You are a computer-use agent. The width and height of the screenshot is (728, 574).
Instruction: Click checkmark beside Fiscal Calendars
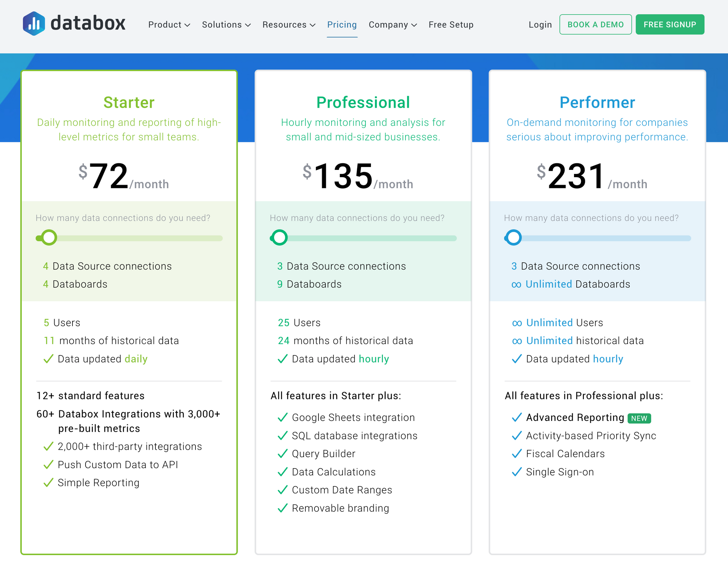tap(517, 454)
